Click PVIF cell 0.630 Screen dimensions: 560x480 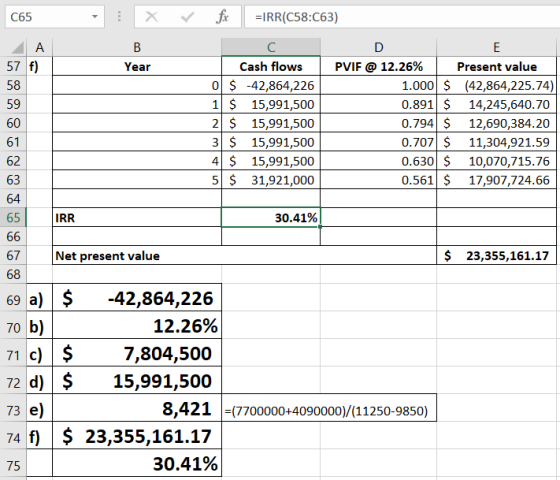pos(378,161)
